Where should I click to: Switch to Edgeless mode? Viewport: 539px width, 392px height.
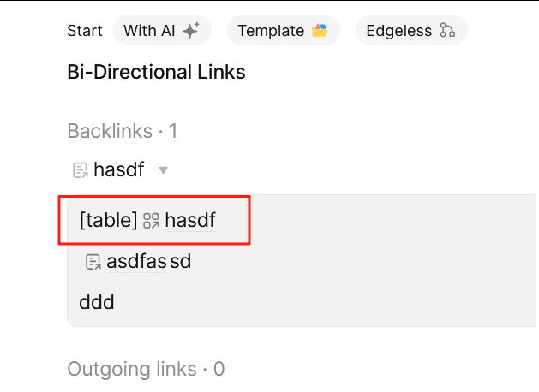click(x=410, y=31)
